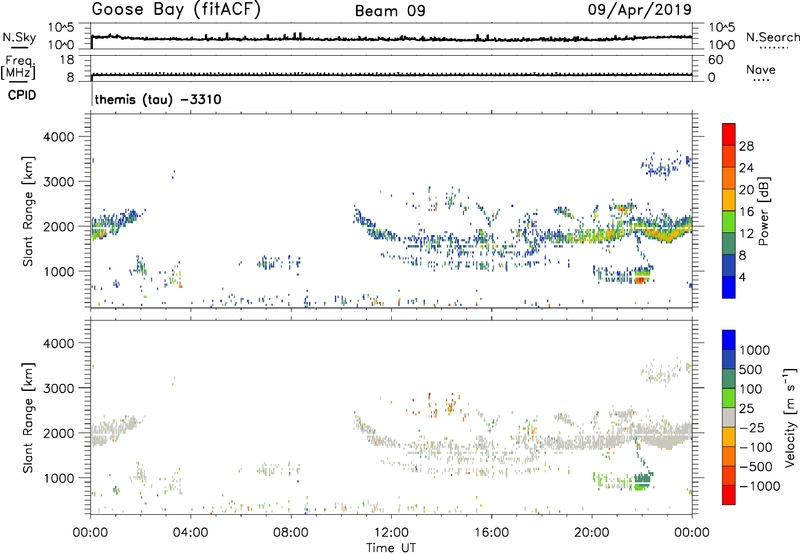The width and height of the screenshot is (800, 554).
Task: Click the "Goose Bay (fitACF)" plot title
Action: [x=176, y=9]
